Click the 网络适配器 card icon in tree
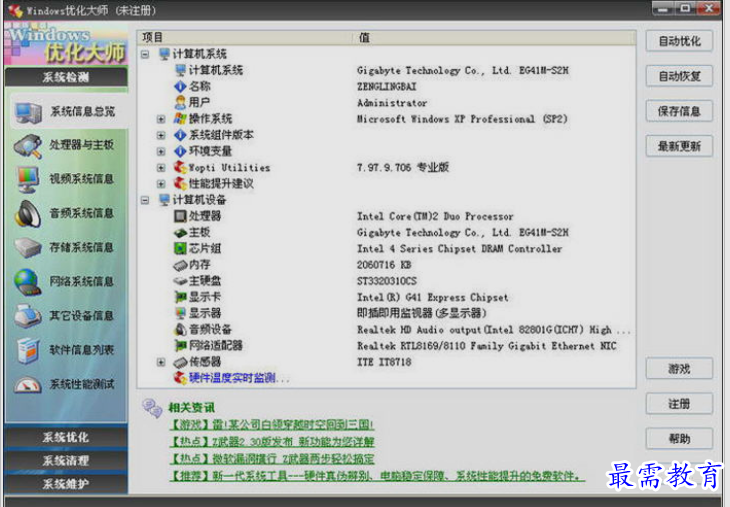This screenshot has width=730, height=507. click(180, 345)
